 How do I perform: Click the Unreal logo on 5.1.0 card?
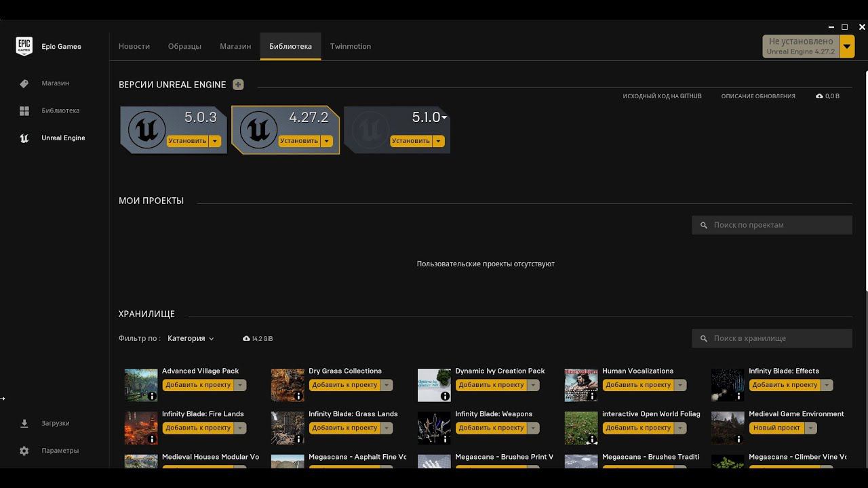370,129
